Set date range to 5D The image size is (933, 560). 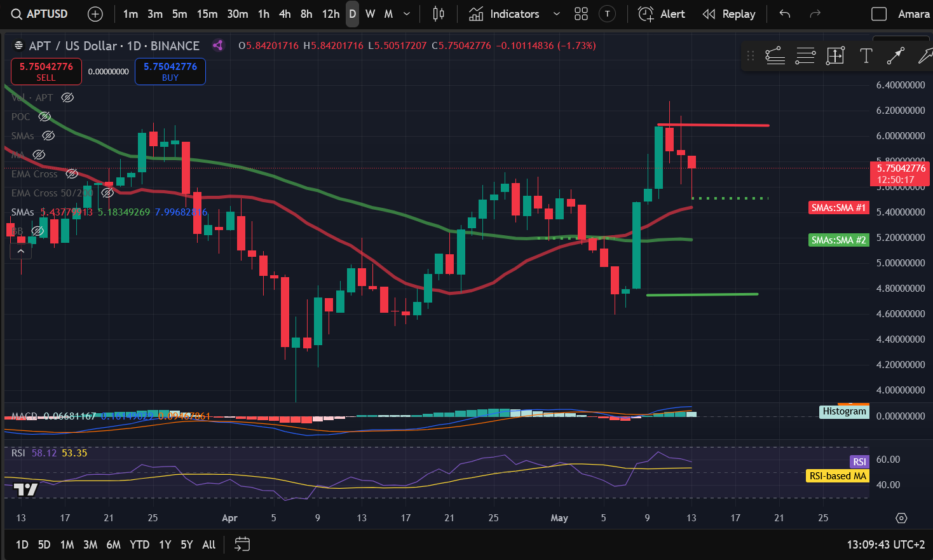(x=44, y=545)
